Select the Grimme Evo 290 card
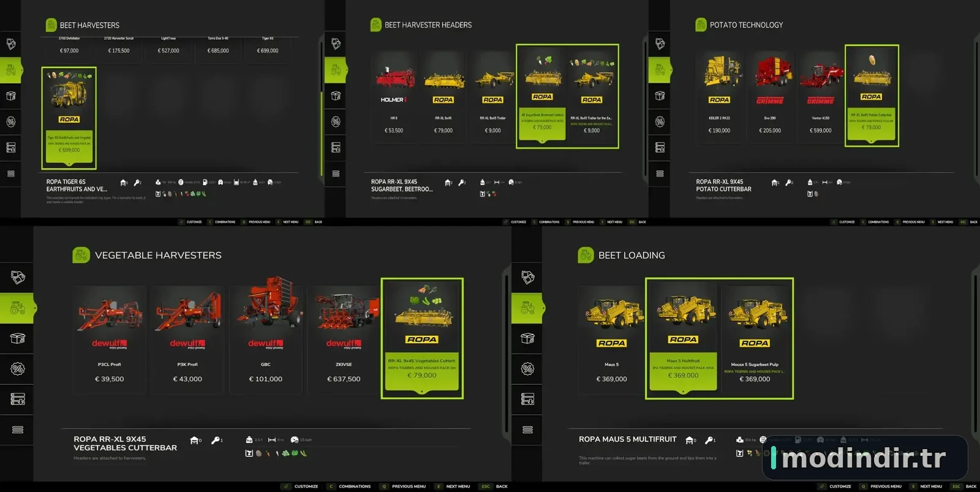980x492 pixels. tap(771, 98)
